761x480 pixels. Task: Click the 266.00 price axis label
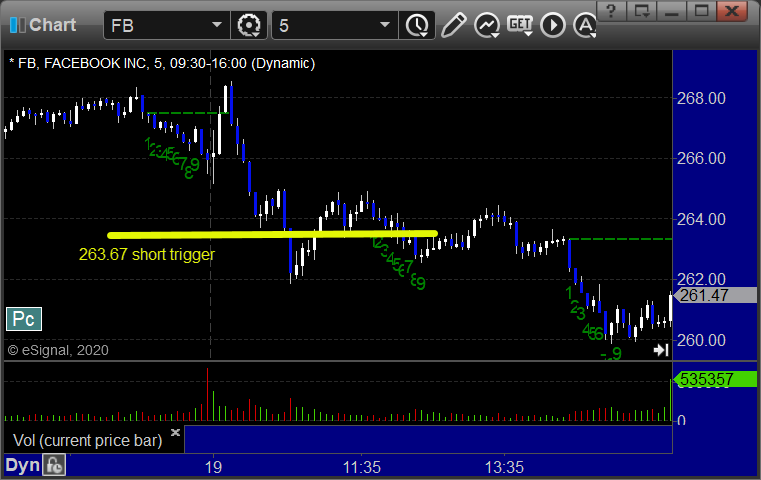pyautogui.click(x=701, y=158)
